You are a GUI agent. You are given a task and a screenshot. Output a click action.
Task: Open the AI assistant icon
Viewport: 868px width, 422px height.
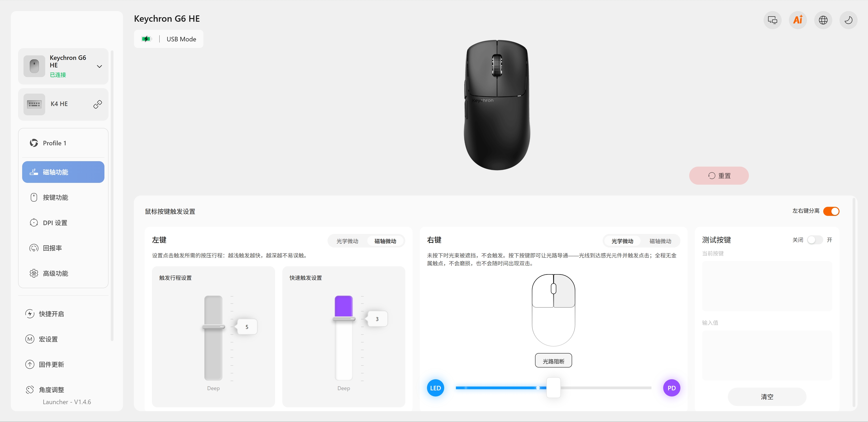coord(797,20)
